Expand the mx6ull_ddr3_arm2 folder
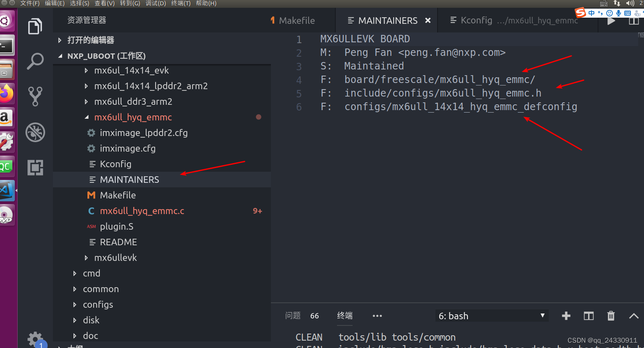Image resolution: width=644 pixels, height=348 pixels. (x=133, y=101)
